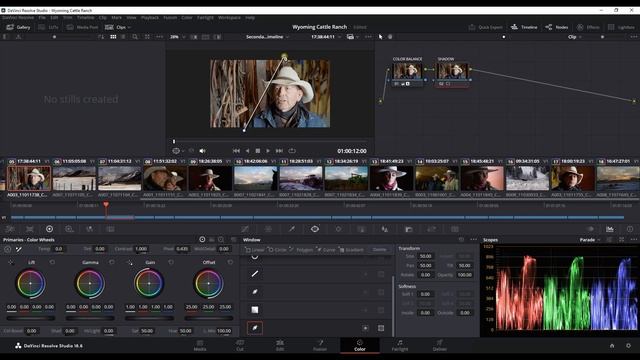This screenshot has width=640, height=360.
Task: Open the RGB Mixer palette icon
Action: click(89, 229)
